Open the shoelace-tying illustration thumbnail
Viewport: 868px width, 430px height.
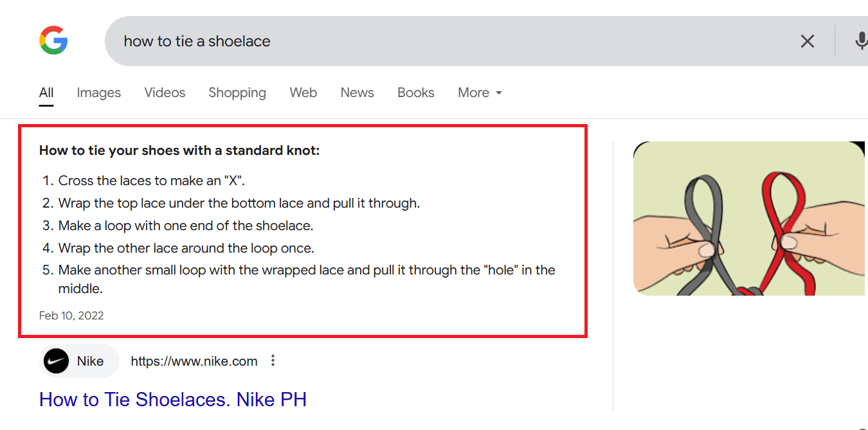point(749,219)
